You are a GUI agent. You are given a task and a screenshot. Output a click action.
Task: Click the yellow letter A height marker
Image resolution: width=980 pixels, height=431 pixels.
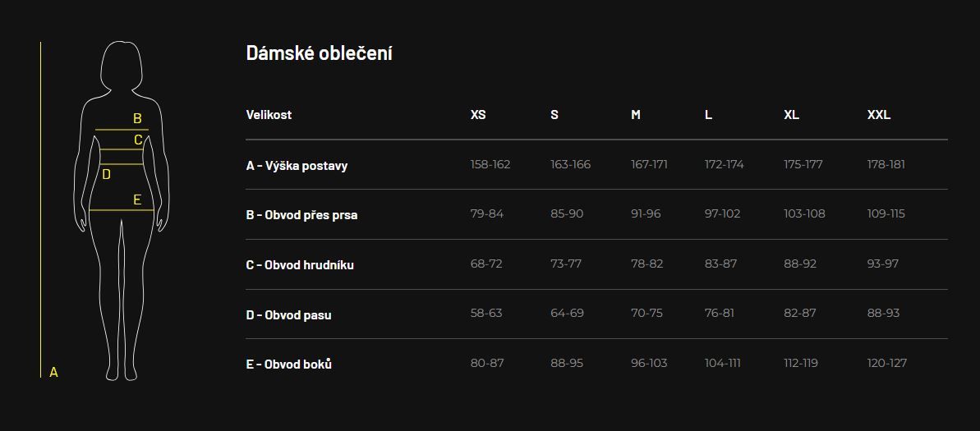[x=53, y=372]
